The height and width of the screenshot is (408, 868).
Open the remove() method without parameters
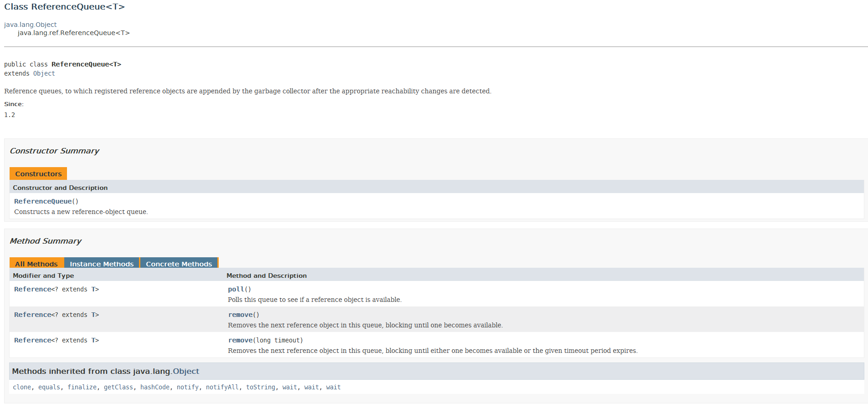(240, 315)
